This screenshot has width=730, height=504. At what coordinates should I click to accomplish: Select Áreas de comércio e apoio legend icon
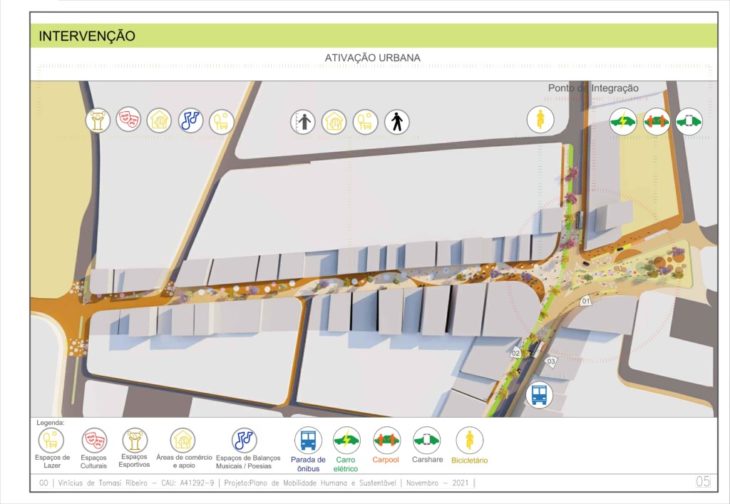[x=183, y=440]
